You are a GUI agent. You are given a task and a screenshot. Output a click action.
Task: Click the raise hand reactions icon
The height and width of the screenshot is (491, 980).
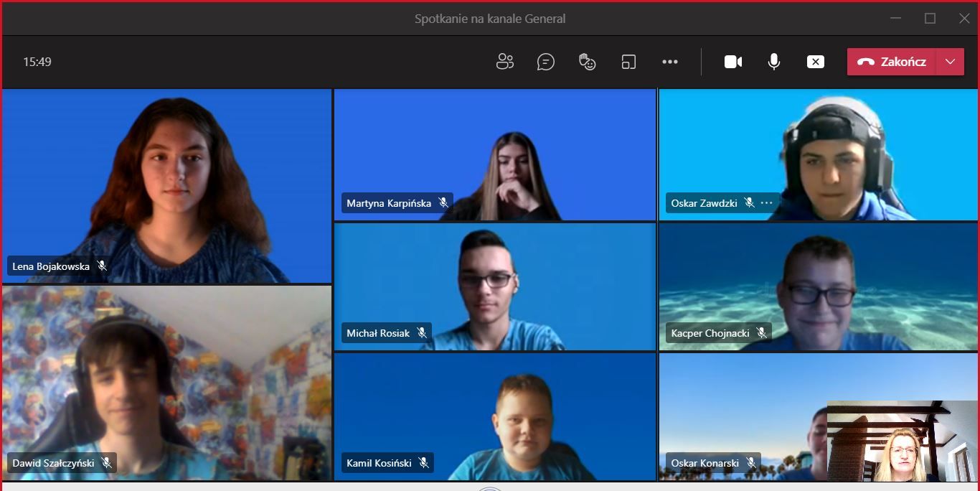tap(588, 62)
